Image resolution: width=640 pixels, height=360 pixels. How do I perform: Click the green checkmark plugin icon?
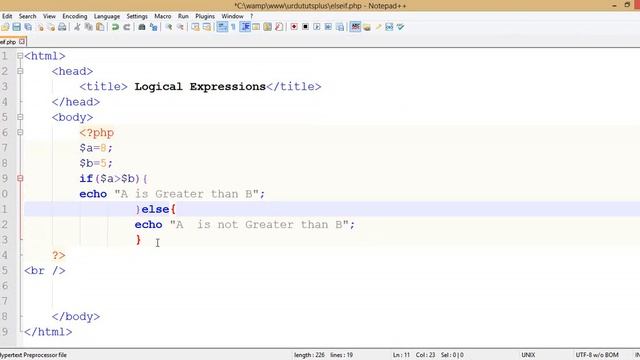400,27
